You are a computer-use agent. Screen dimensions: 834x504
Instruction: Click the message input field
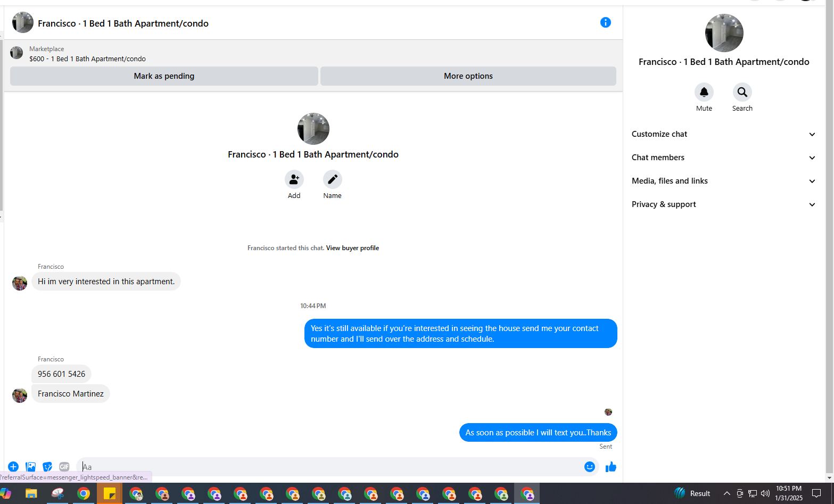tap(330, 467)
